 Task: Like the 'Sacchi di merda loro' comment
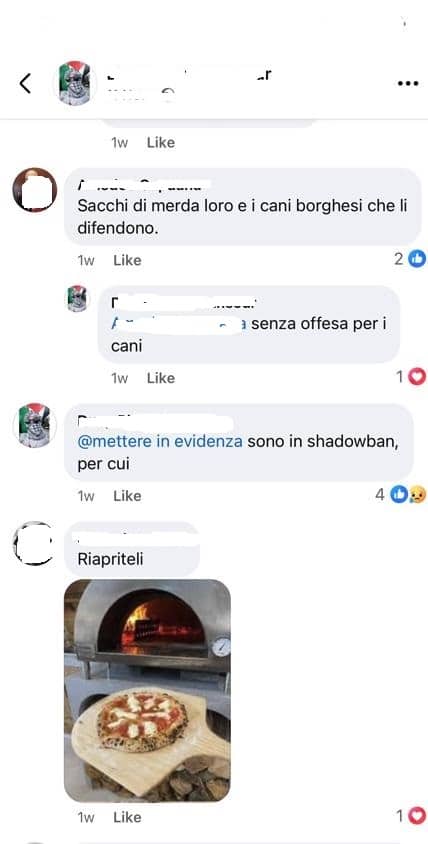(127, 261)
